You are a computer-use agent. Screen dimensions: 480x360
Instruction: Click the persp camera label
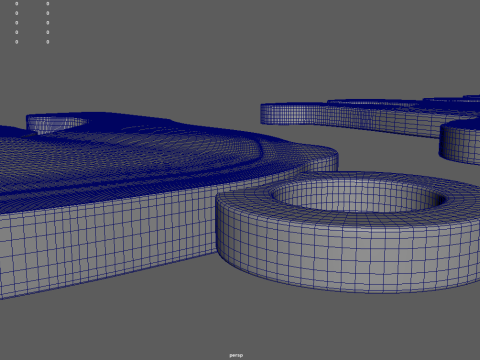click(x=236, y=355)
